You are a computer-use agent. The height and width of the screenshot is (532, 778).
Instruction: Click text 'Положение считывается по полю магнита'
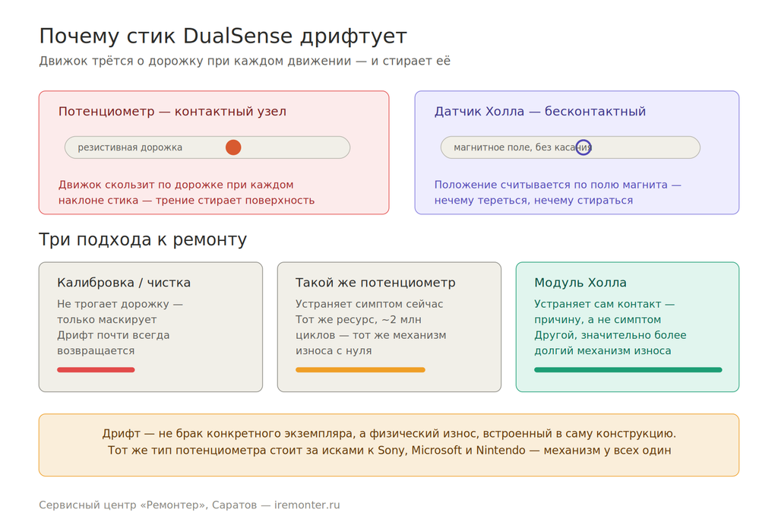(x=551, y=185)
